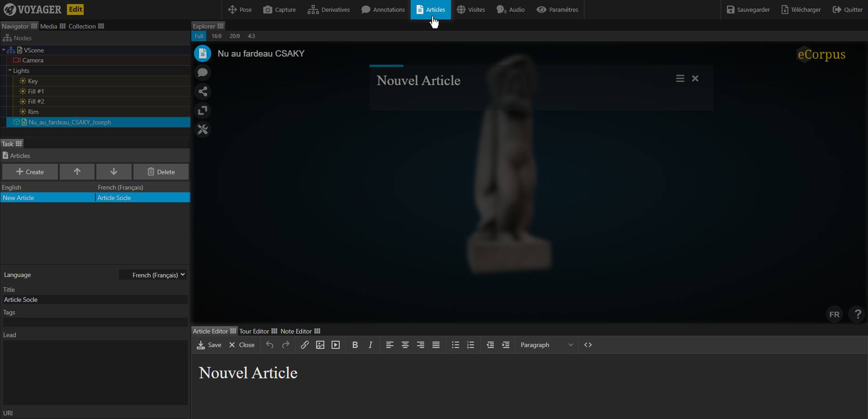Insert a bulleted list

point(455,345)
